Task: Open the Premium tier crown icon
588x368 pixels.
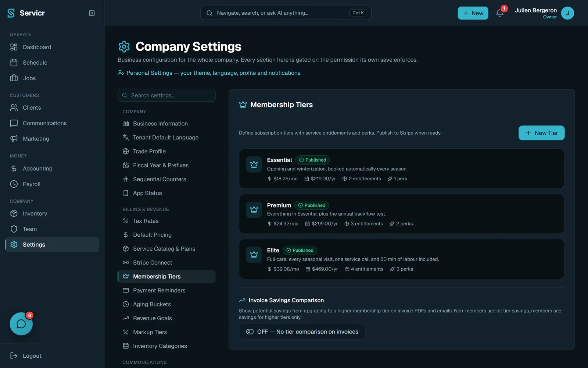Action: pos(254,210)
